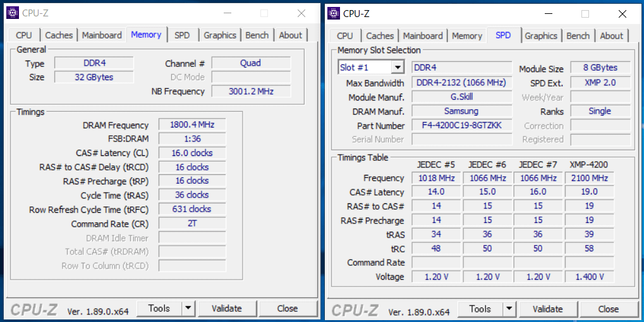644x322 pixels.
Task: Click the Module Manuf. G.Skill value
Action: (461, 97)
